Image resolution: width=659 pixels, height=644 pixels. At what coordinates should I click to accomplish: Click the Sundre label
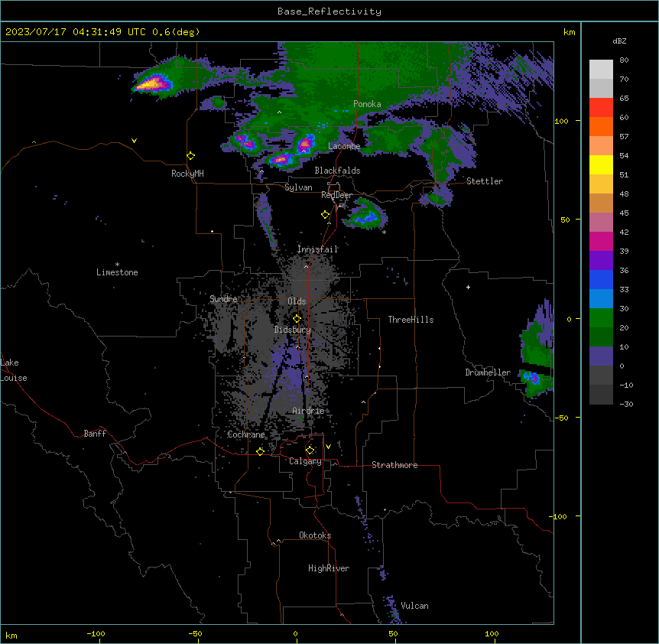coord(223,299)
